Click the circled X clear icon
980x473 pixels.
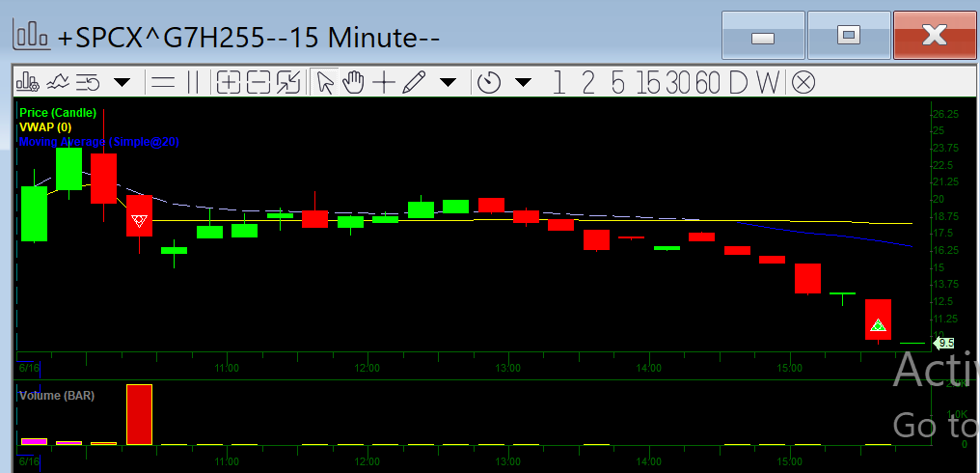point(803,82)
